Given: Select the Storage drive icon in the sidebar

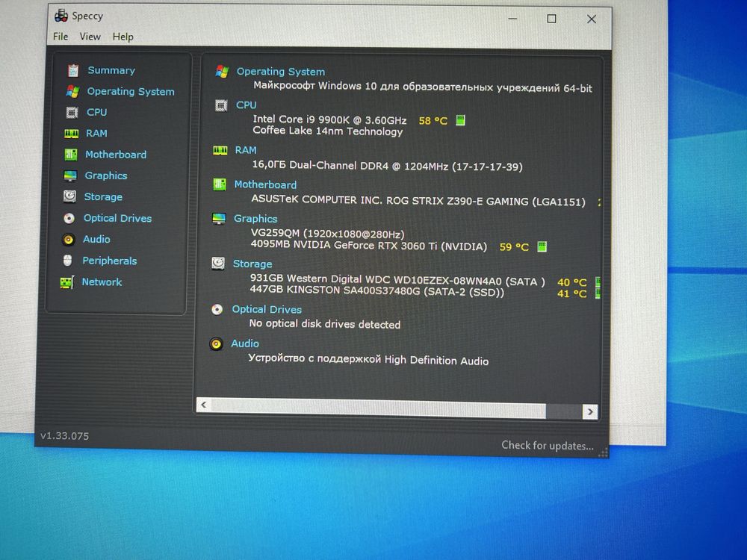Looking at the screenshot, I should tap(69, 196).
